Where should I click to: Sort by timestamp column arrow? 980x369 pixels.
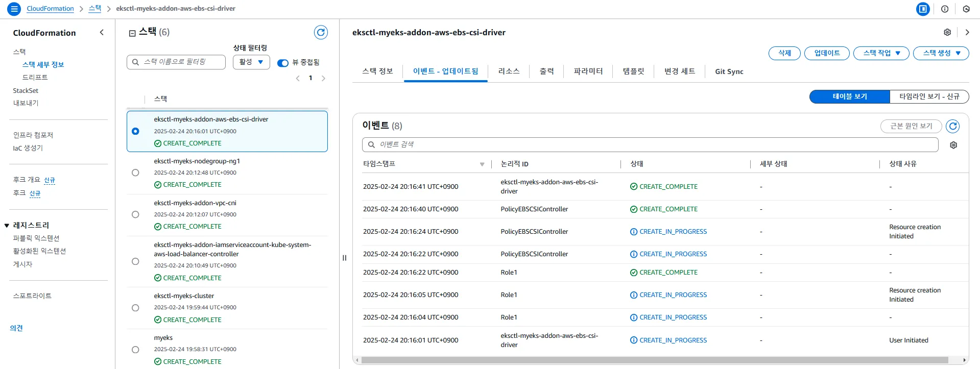482,164
